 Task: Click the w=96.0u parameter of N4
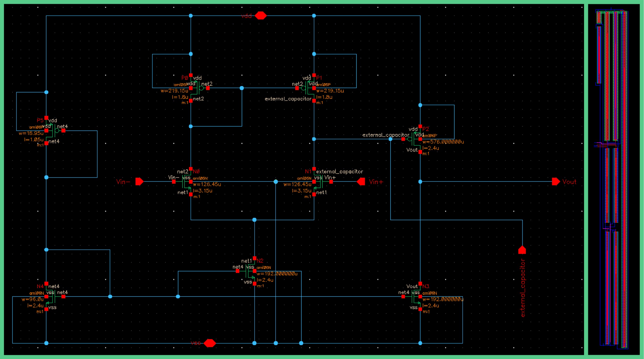coord(33,299)
